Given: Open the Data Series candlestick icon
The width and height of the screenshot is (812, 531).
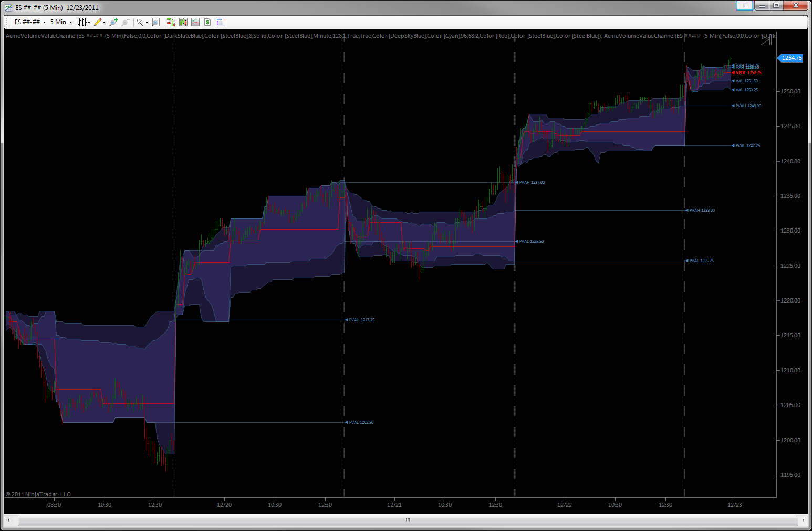Looking at the screenshot, I should click(183, 22).
